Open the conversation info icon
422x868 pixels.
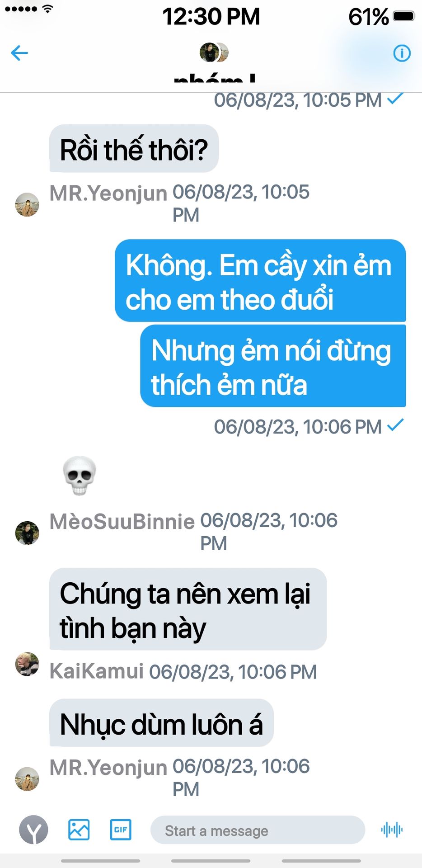click(402, 53)
